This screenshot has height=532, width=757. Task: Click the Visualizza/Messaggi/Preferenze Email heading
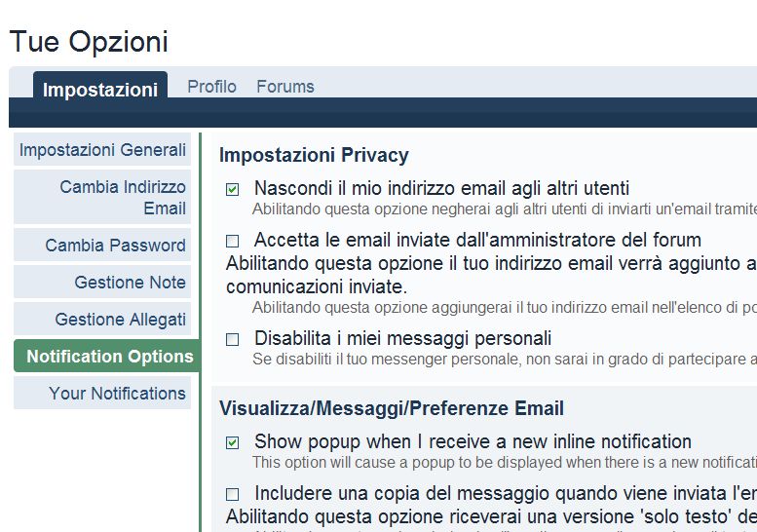pyautogui.click(x=392, y=408)
